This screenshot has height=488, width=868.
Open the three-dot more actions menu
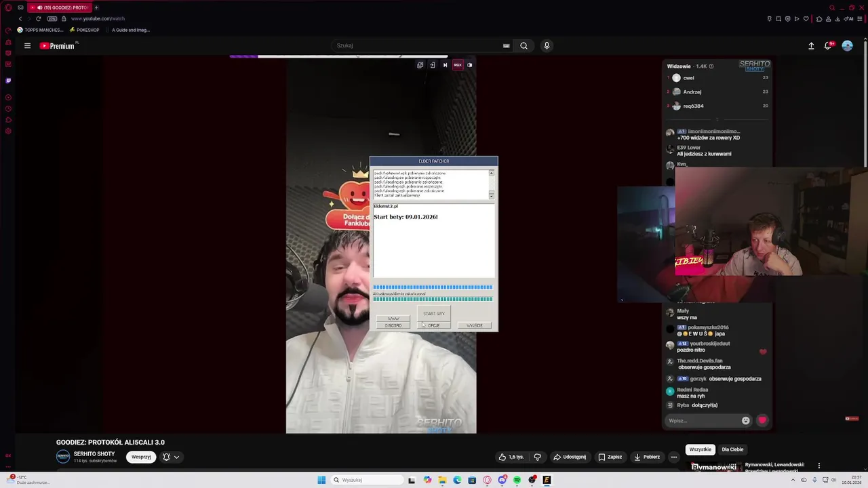pos(674,457)
